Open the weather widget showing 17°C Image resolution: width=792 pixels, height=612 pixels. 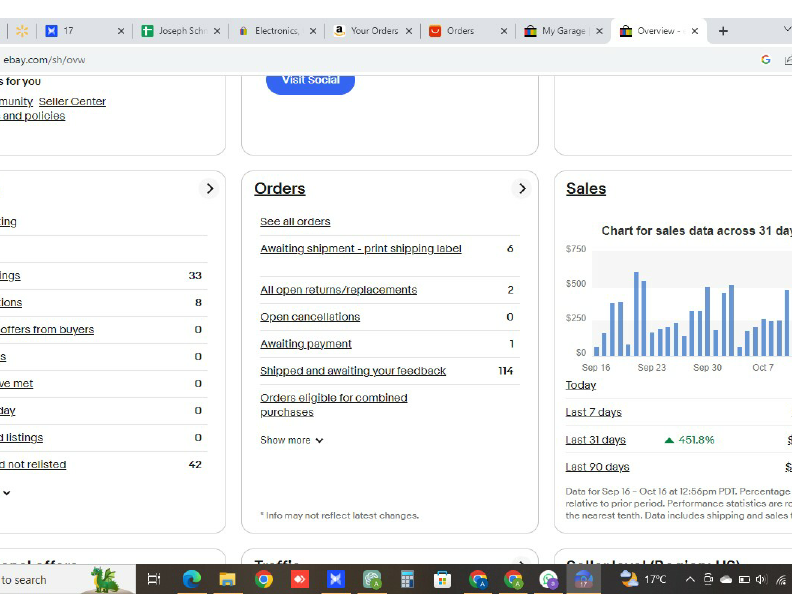pos(642,579)
